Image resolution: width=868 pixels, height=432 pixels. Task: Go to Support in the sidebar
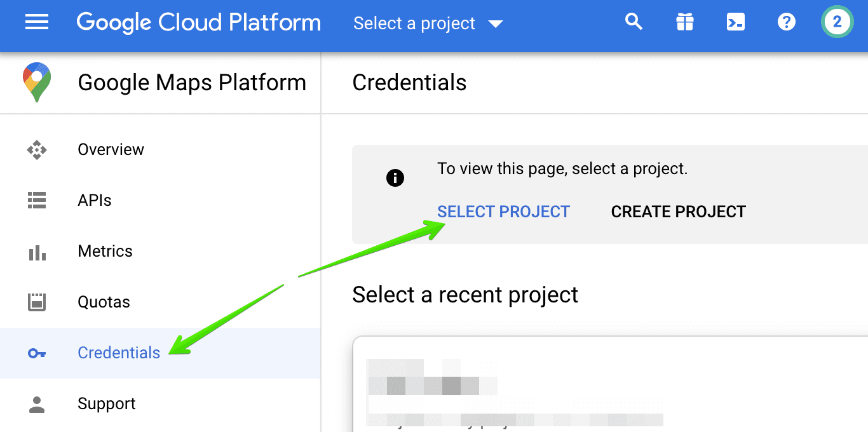click(x=107, y=404)
